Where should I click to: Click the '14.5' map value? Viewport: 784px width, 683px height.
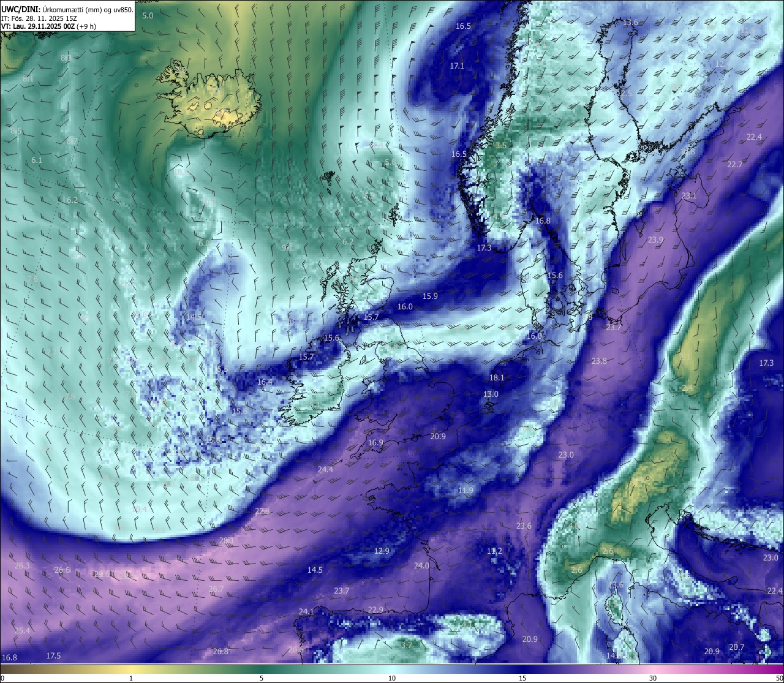315,570
